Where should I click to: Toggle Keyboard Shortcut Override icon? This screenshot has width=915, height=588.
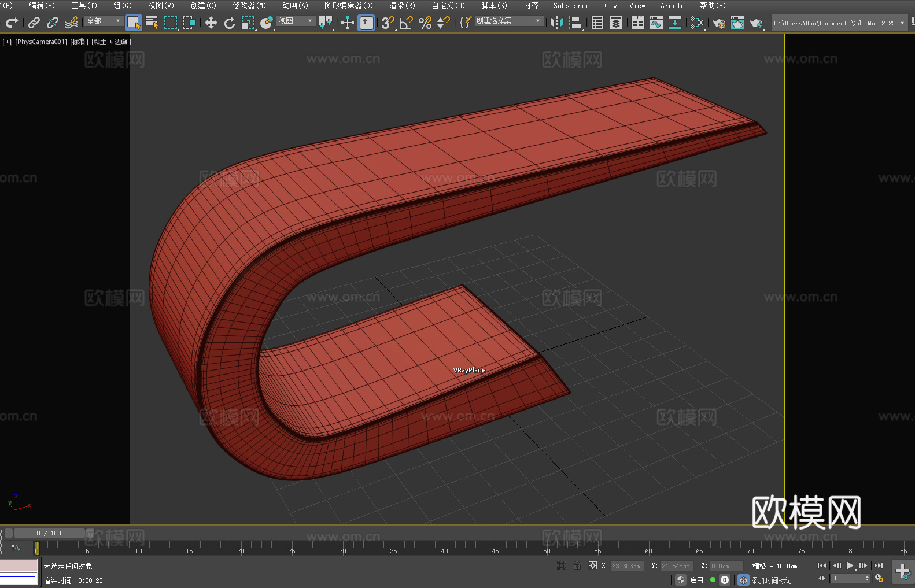point(366,23)
